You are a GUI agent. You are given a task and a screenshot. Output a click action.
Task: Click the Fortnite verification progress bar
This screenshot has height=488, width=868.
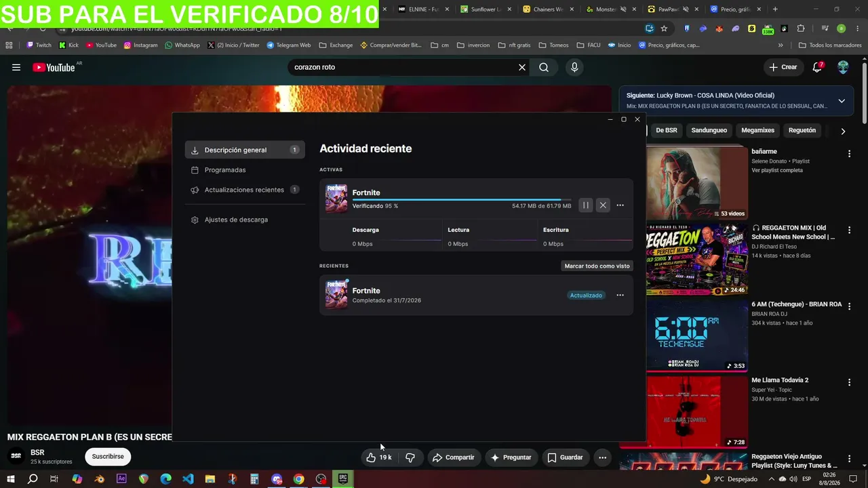[463, 200]
